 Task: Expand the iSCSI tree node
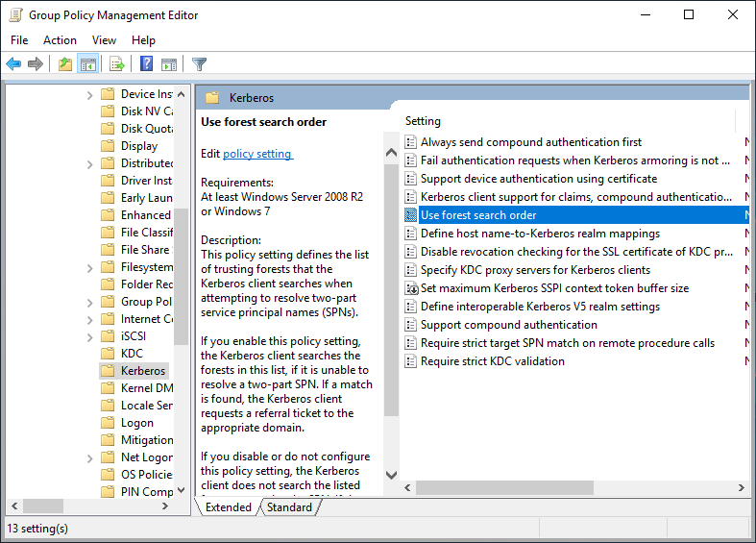90,336
